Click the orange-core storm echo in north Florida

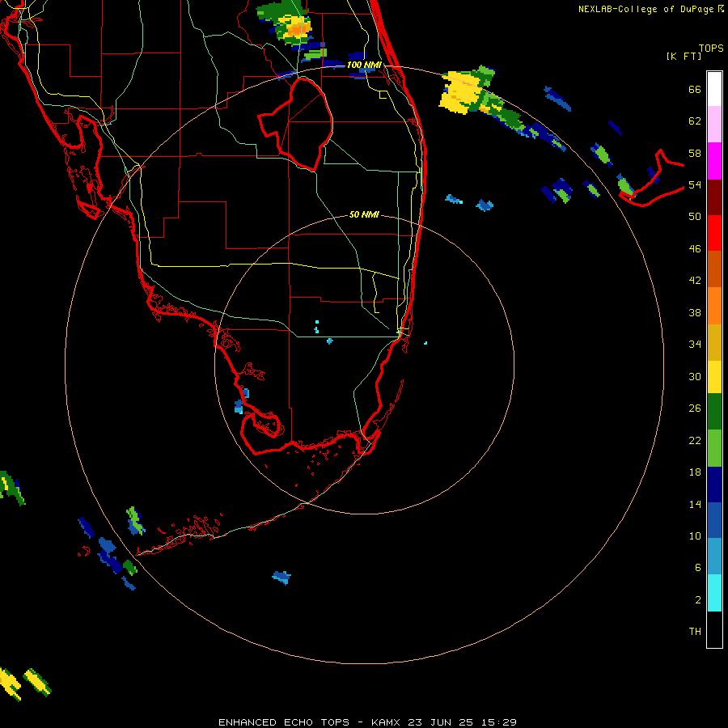[297, 29]
